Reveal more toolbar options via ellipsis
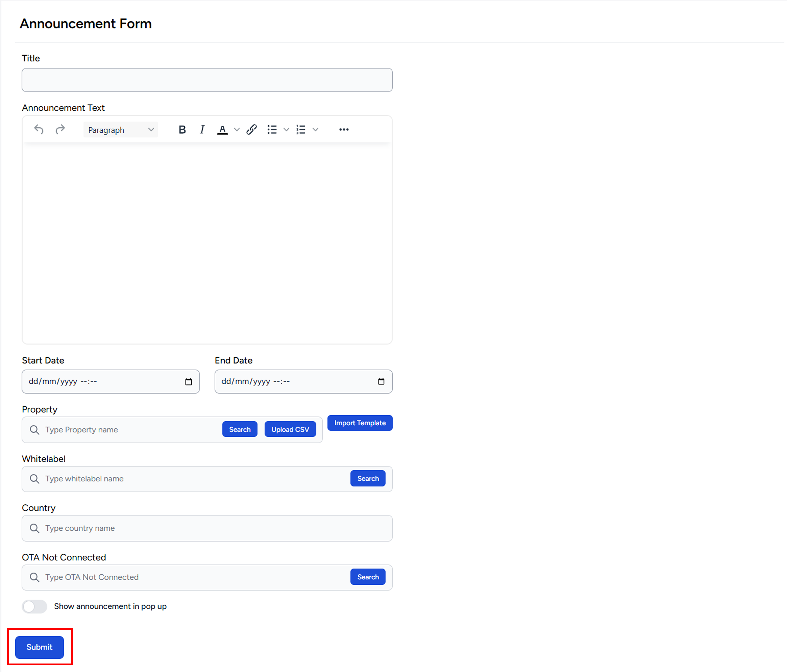Screen dimensions: 787x672 coord(344,130)
